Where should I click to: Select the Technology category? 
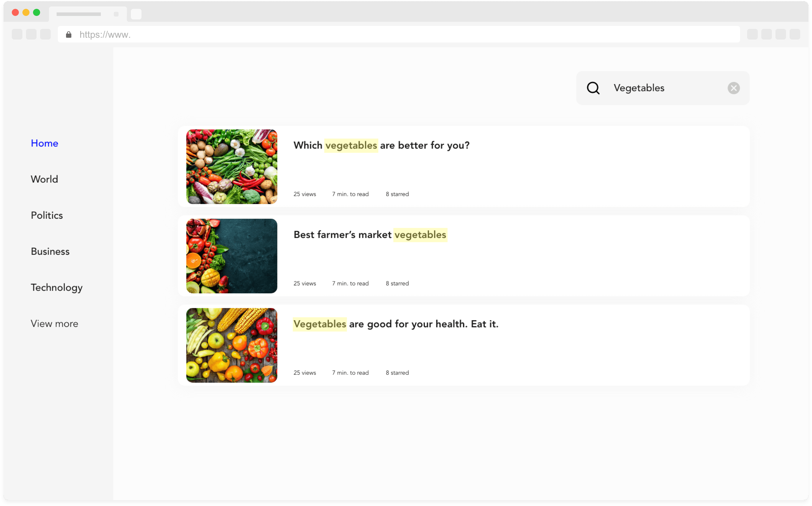click(57, 287)
